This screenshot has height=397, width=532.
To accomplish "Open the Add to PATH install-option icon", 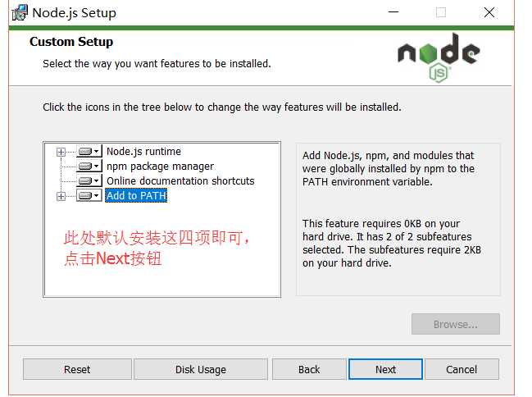I will pyautogui.click(x=89, y=196).
